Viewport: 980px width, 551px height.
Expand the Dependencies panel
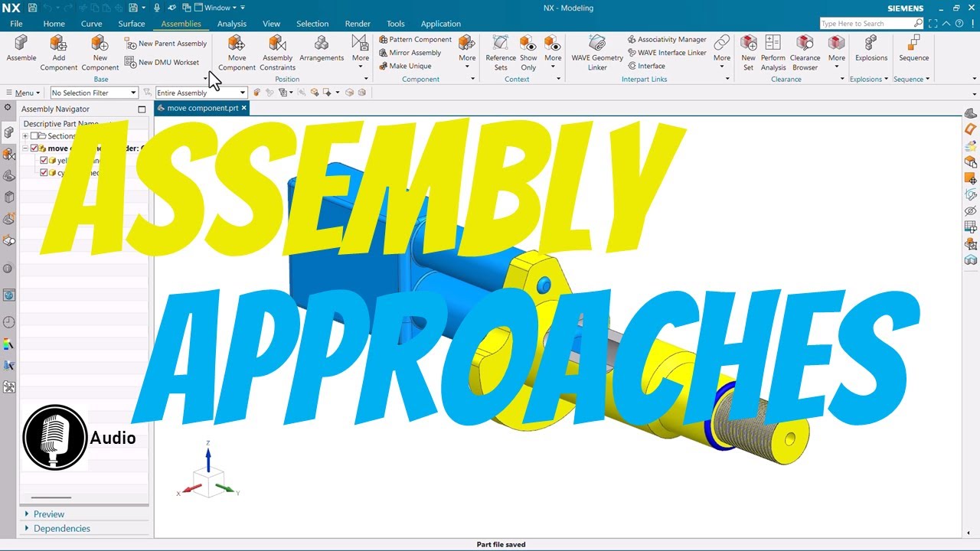point(62,528)
